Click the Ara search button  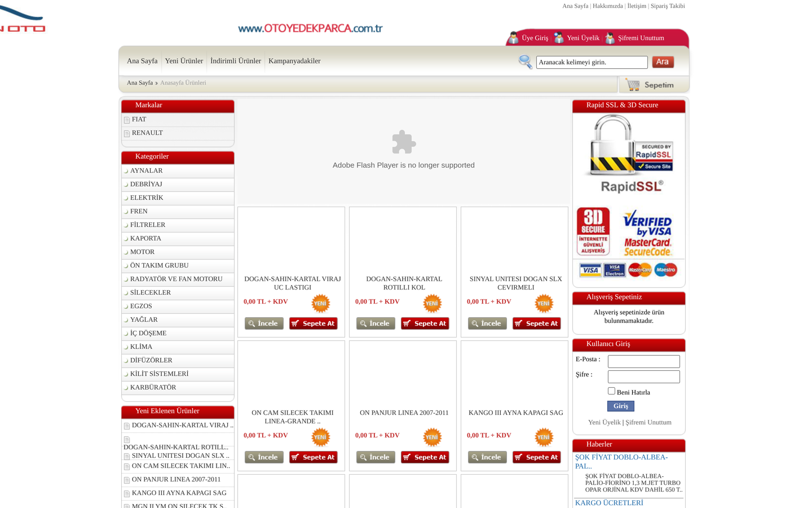663,62
